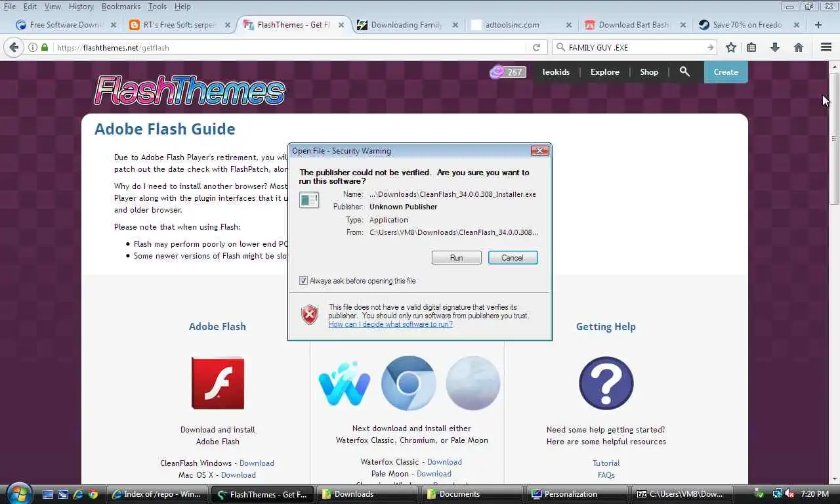Open the Explore nav link
Screen dimensions: 840x504
[604, 72]
